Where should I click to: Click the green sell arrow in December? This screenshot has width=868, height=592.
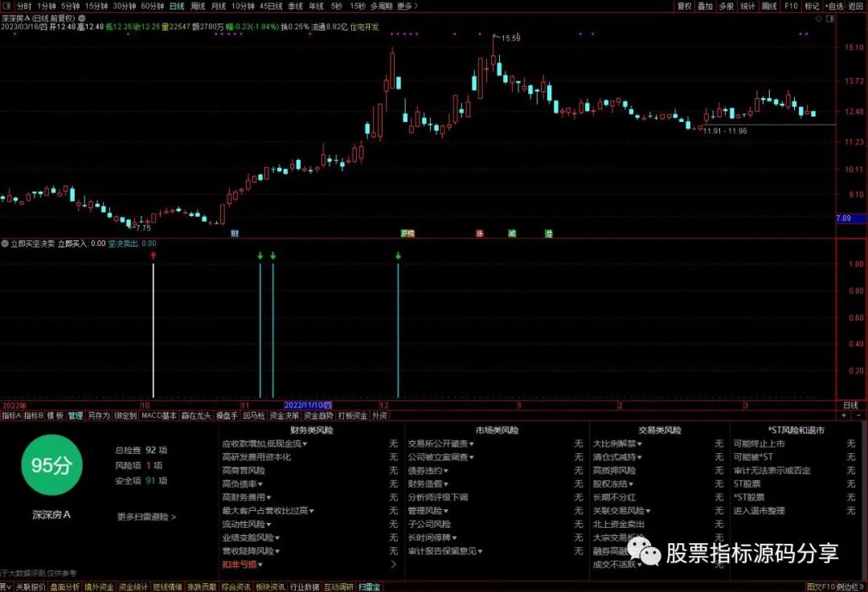pyautogui.click(x=398, y=255)
